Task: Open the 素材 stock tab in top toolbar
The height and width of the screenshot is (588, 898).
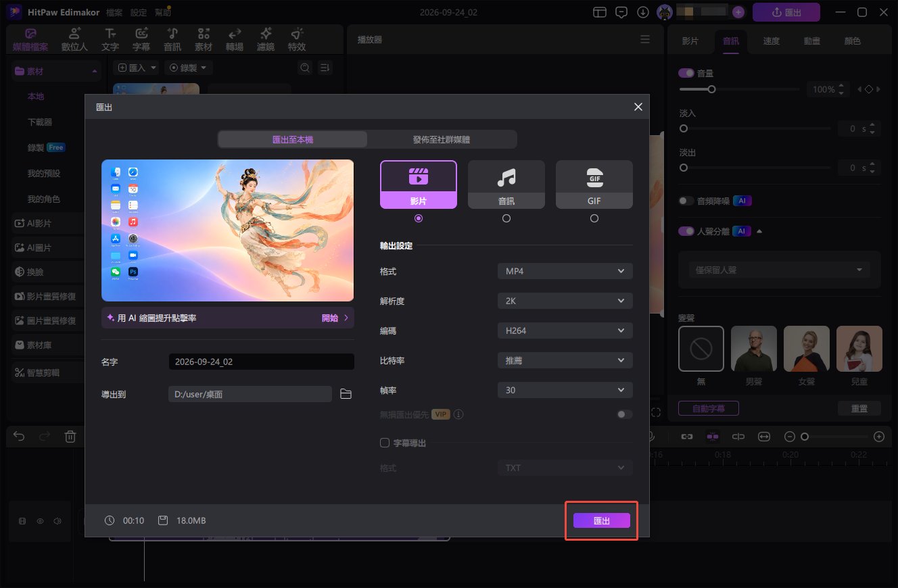Action: 204,40
